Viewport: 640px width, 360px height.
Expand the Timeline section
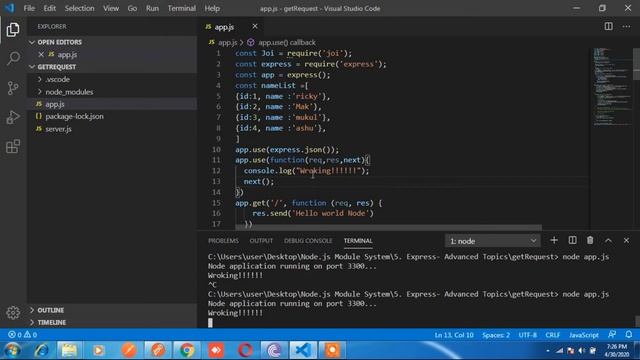112,322
